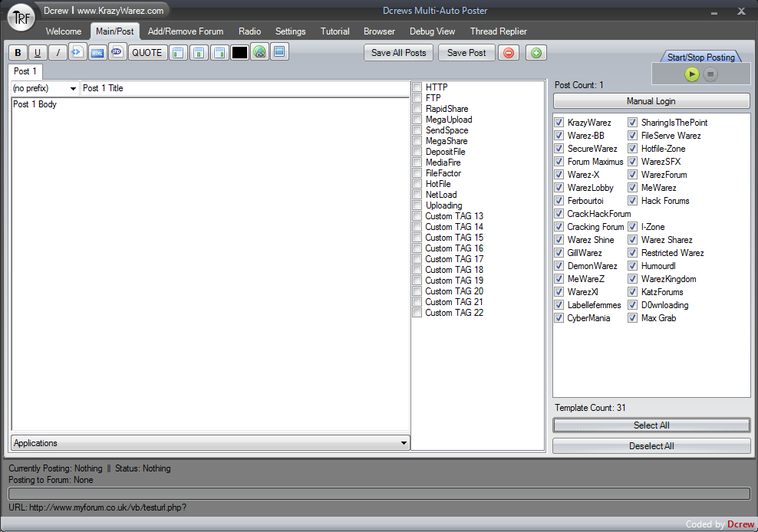This screenshot has width=758, height=532.
Task: Click Save All Posts button
Action: (398, 53)
